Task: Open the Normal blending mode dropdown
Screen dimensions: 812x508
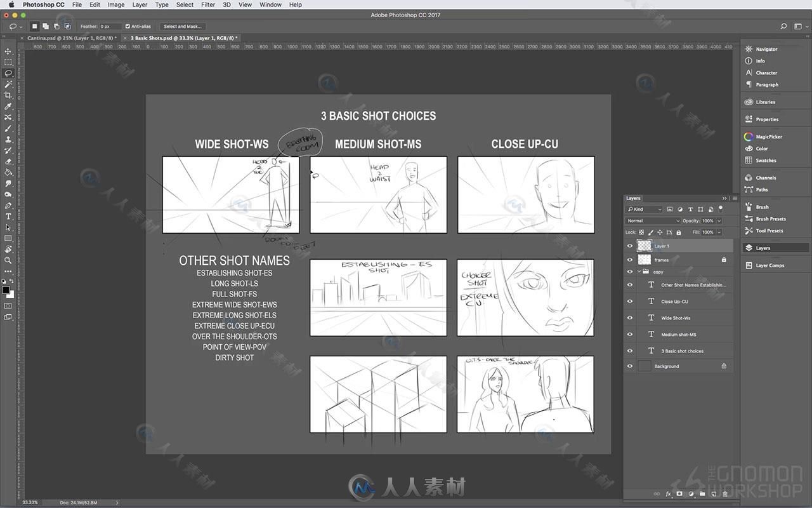Action: [653, 221]
